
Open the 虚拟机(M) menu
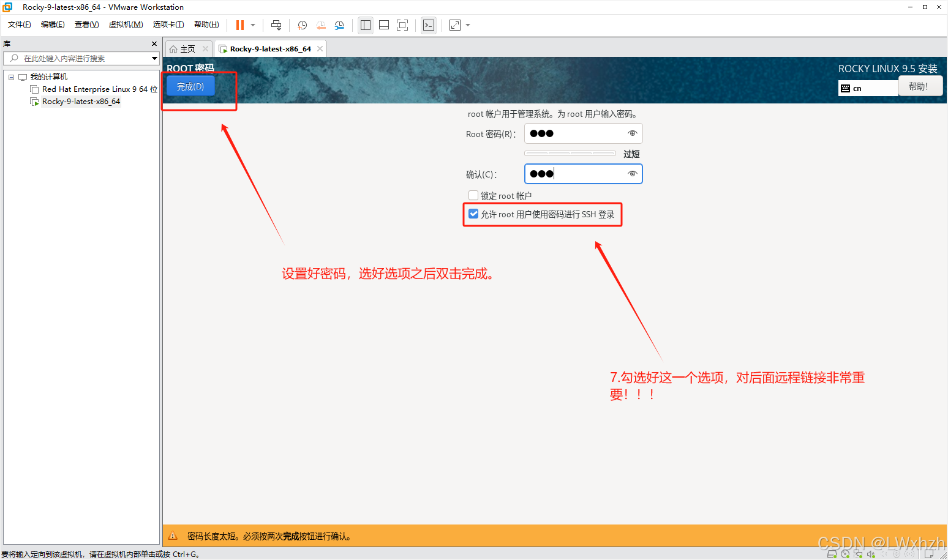(126, 24)
